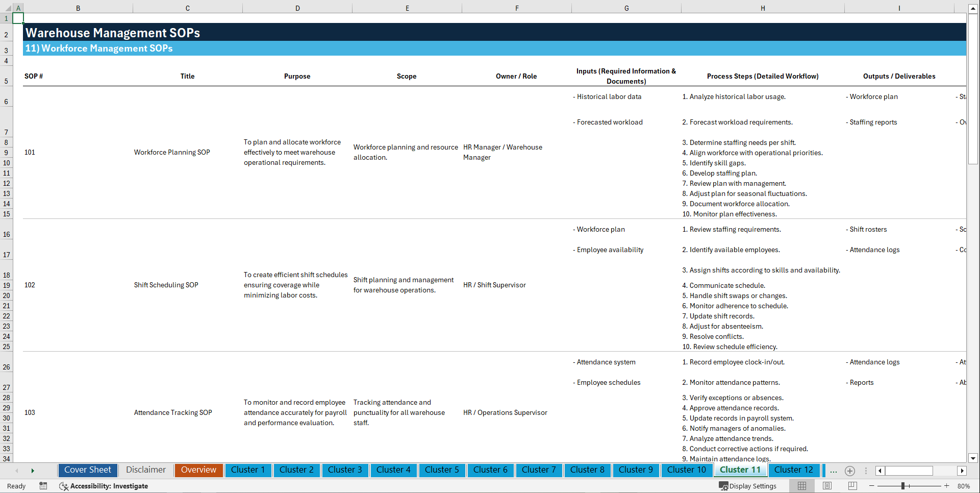Start macro recording from the status bar icon
This screenshot has width=980, height=493.
(x=43, y=486)
